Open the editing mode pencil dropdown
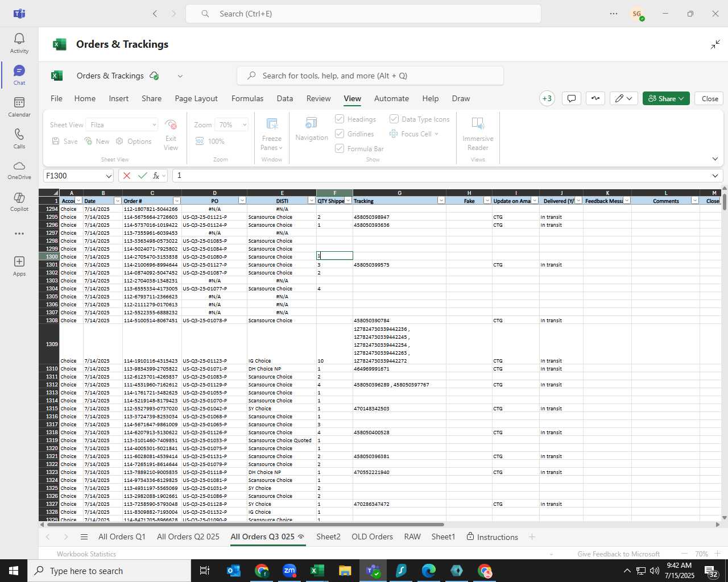This screenshot has width=728, height=582. tap(624, 98)
